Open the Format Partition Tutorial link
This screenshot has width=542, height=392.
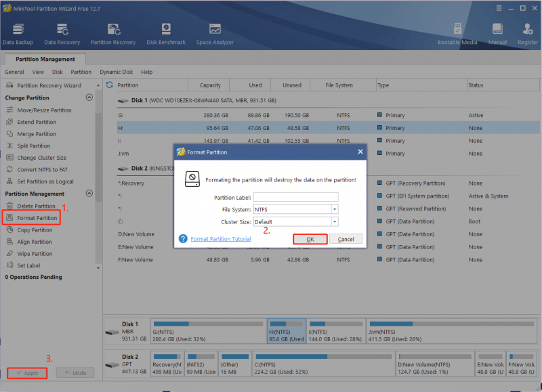point(221,239)
